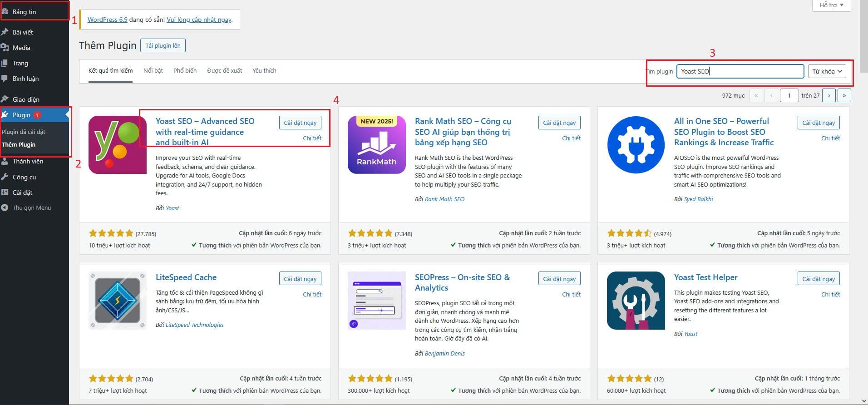Click the Plugin update count badge
This screenshot has height=405, width=868.
[x=37, y=115]
